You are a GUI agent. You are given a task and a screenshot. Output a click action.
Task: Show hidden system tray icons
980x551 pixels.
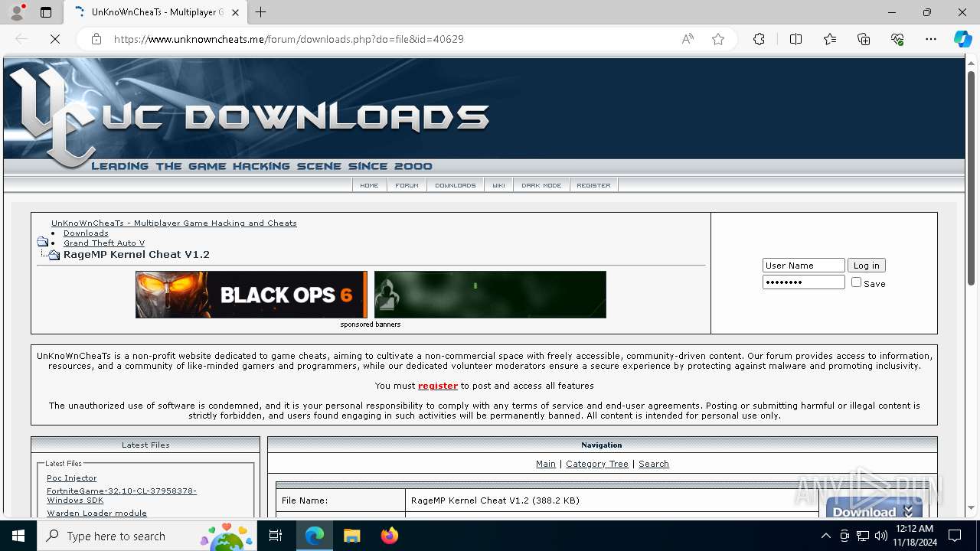point(825,536)
